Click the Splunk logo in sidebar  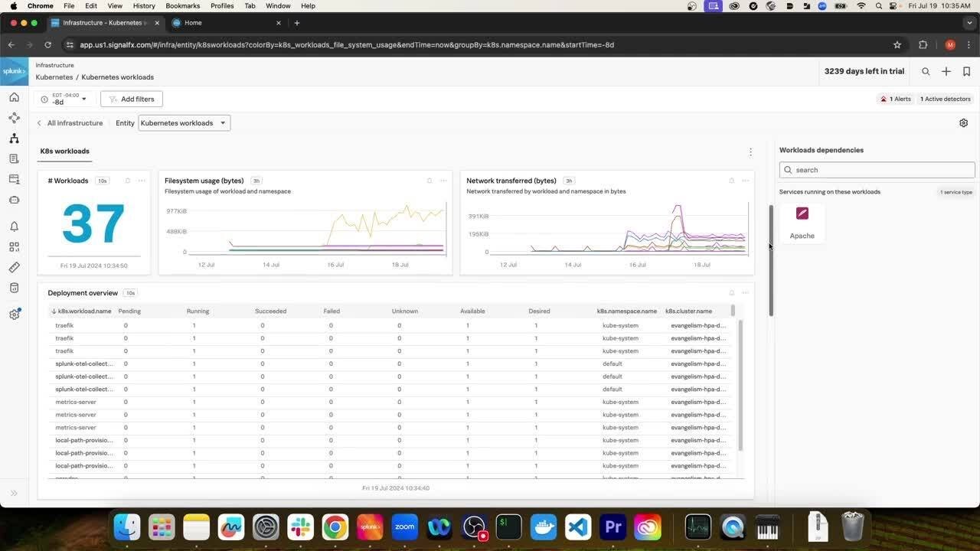pos(14,71)
